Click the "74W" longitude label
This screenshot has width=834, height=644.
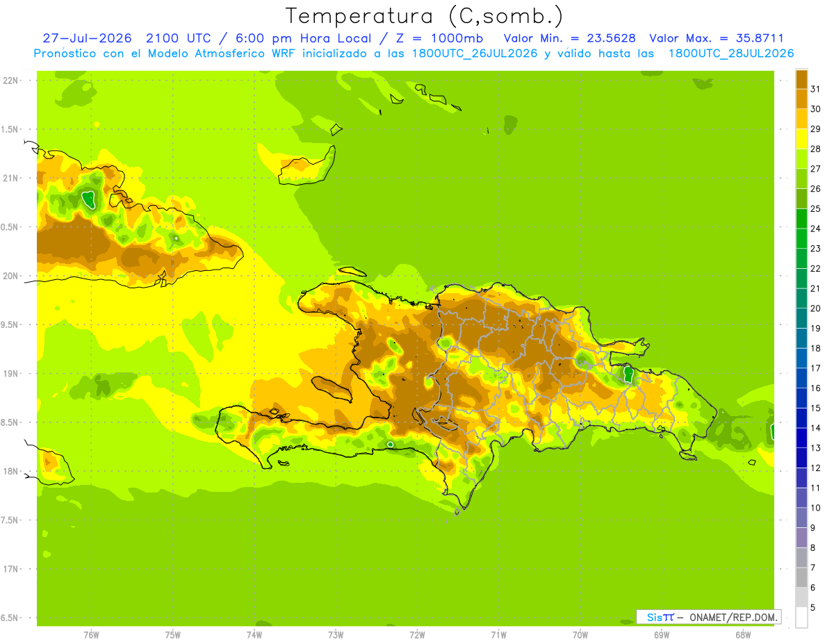254,634
